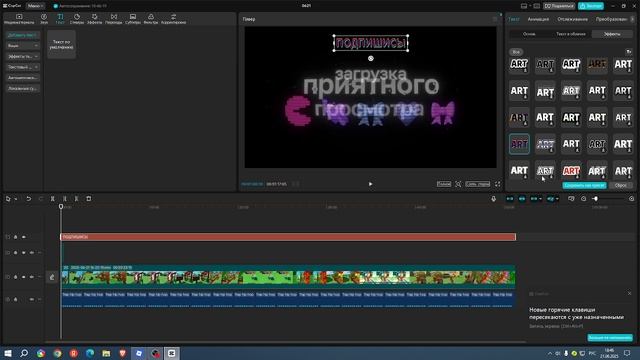Viewport: 640px width, 360px height.
Task: Switch to the text-to-speech (Преобразование) inspector tab
Action: point(611,19)
